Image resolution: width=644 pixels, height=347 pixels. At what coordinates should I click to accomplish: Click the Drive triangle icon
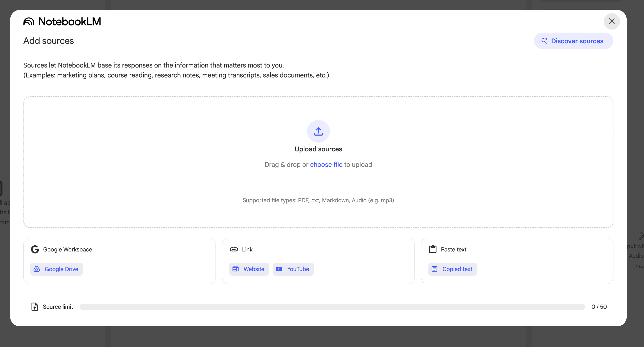[x=37, y=269]
